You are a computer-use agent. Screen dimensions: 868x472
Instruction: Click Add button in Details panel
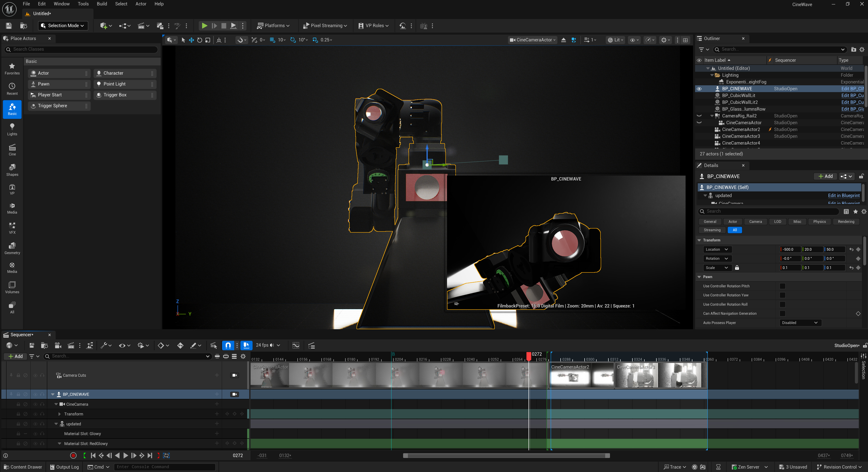pyautogui.click(x=825, y=176)
